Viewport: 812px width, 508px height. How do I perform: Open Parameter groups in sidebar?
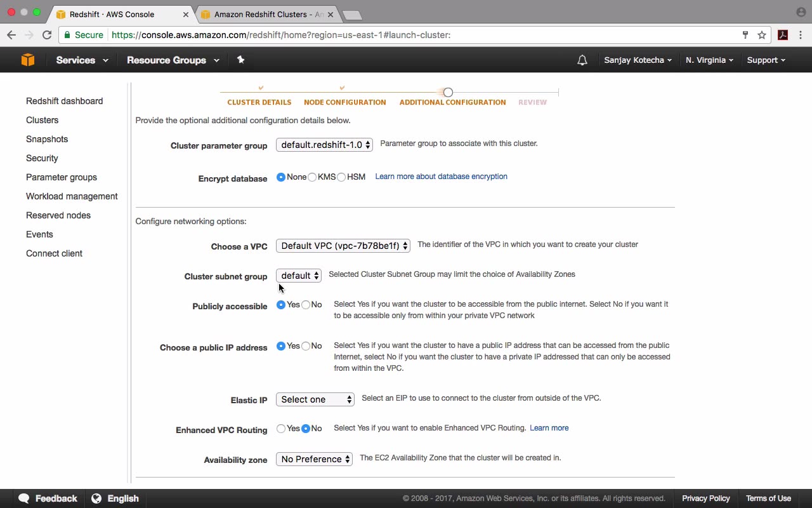coord(62,177)
